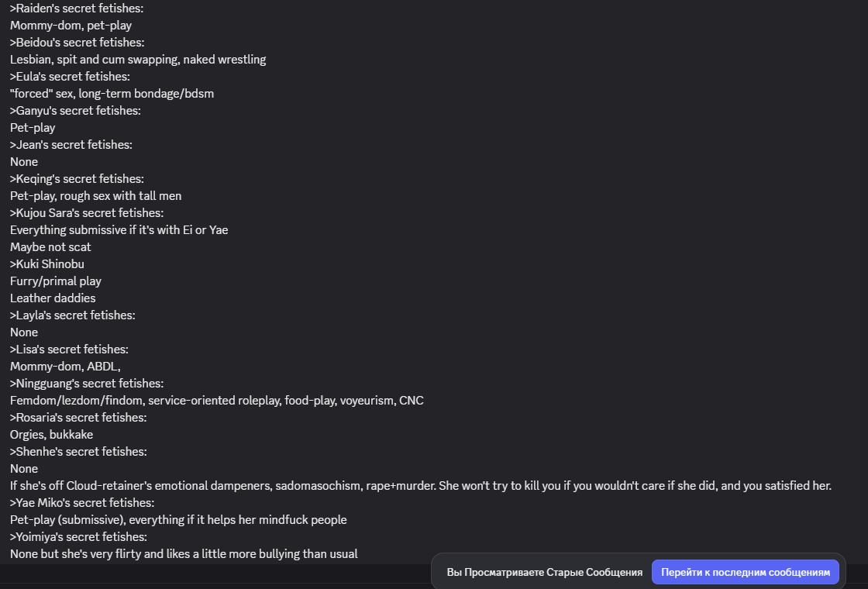
Task: Click the "None" text under the Jean line
Action: pyautogui.click(x=24, y=161)
